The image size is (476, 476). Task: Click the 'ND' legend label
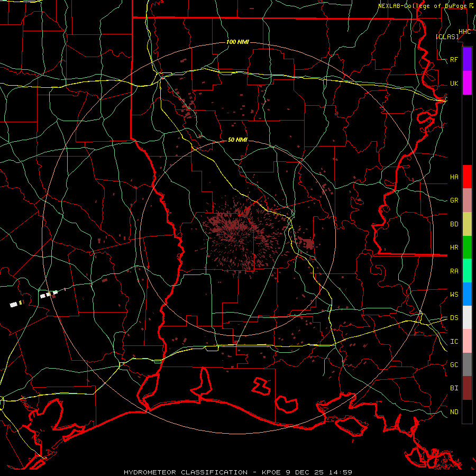454,412
